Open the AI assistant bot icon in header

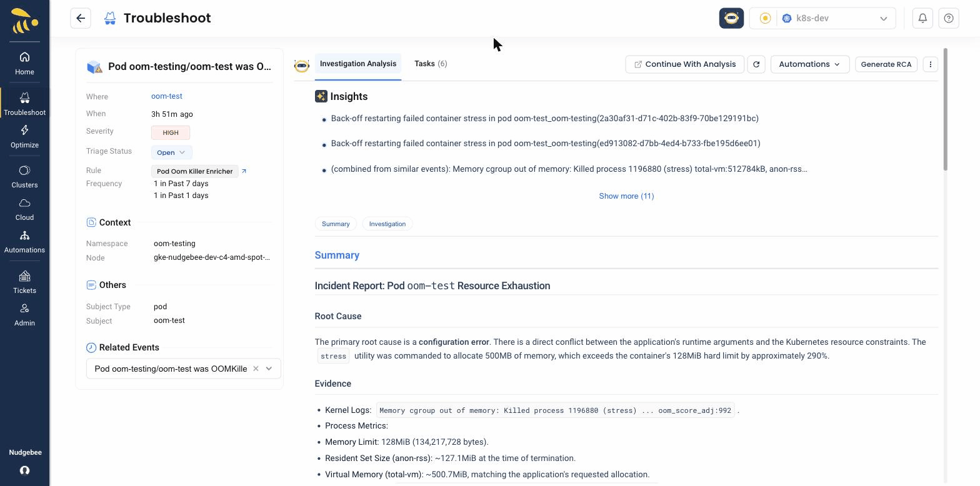(x=731, y=18)
